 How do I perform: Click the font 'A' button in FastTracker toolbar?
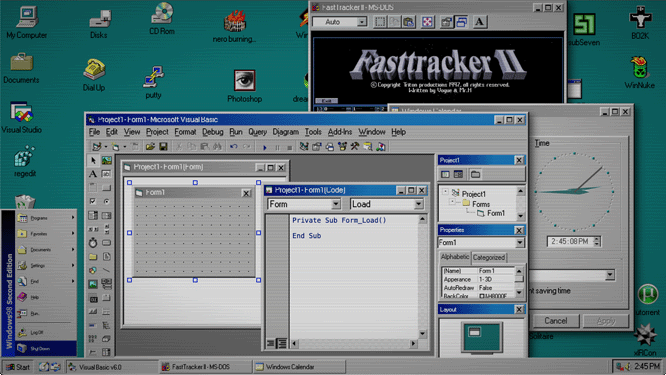point(480,22)
